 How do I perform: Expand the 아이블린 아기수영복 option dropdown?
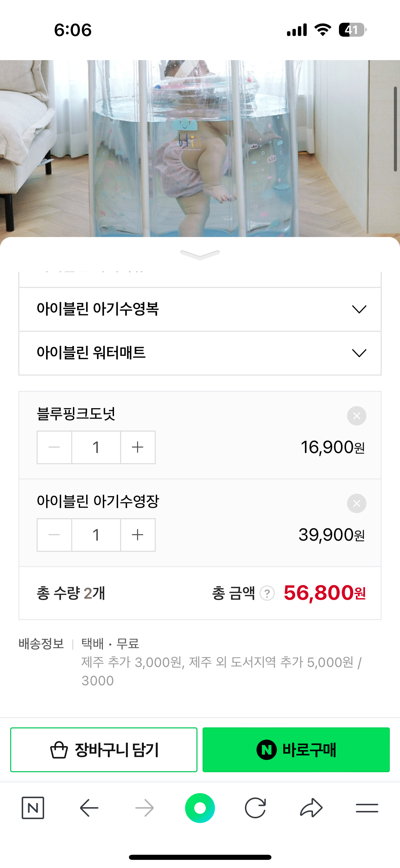click(x=200, y=309)
